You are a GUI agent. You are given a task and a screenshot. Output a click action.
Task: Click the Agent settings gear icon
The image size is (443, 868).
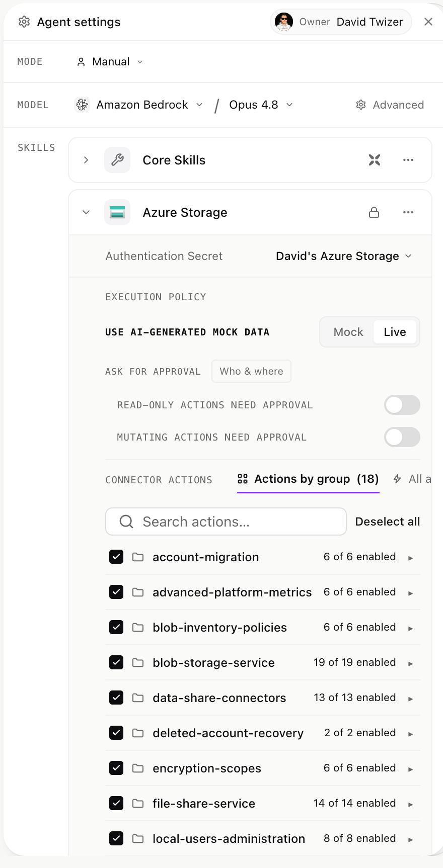[24, 22]
